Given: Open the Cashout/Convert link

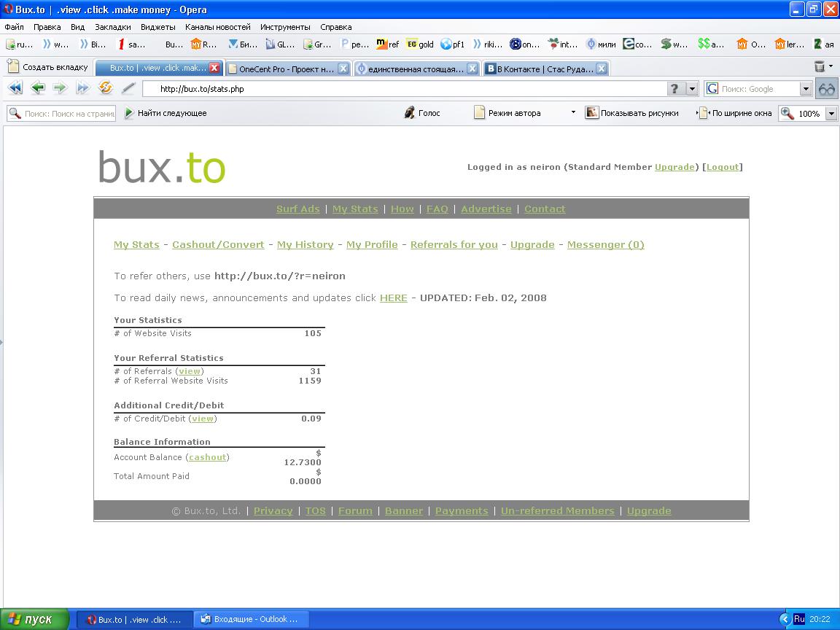Looking at the screenshot, I should pos(218,245).
